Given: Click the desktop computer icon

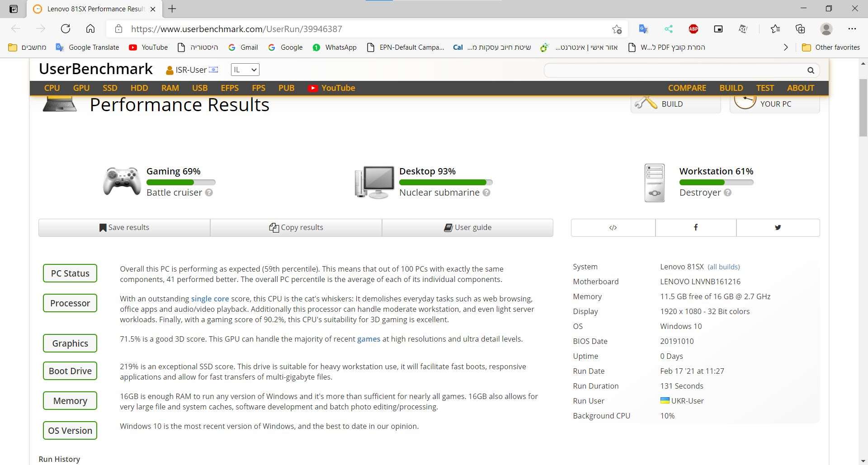Looking at the screenshot, I should pyautogui.click(x=374, y=182).
